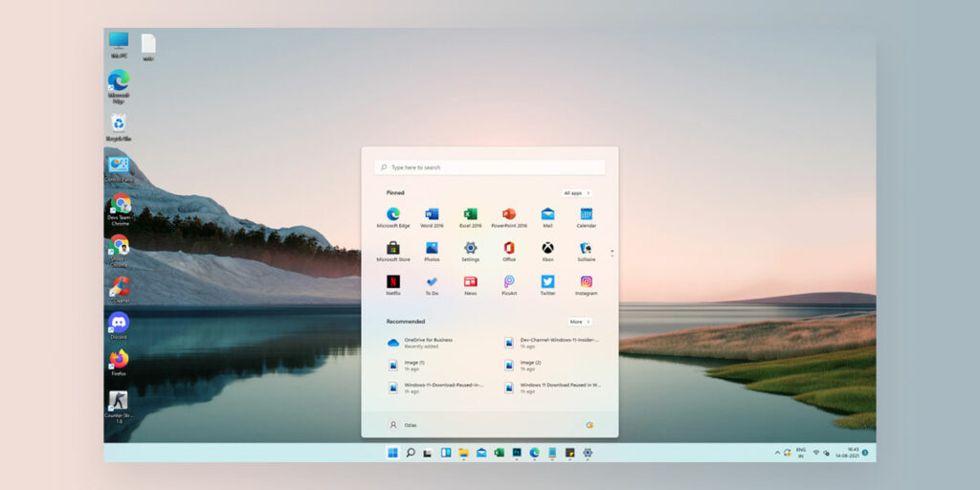Show hidden system tray icons chevron
Screen dimensions: 980x490
click(x=778, y=453)
